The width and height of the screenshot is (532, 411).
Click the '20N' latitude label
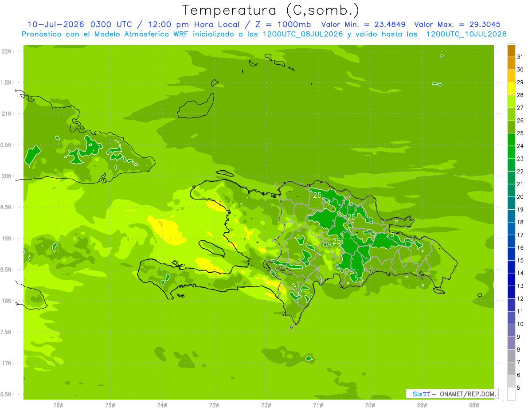7,176
